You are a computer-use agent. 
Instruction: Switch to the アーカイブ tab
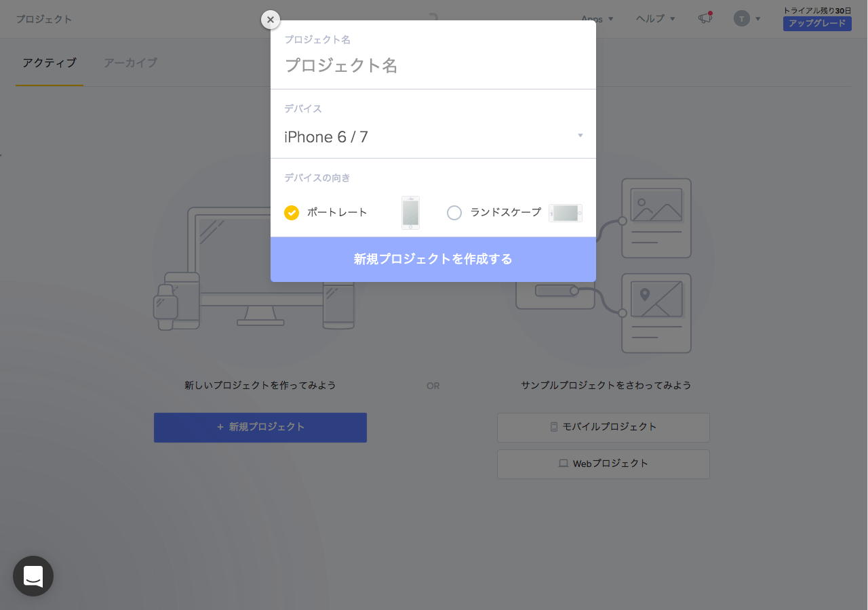130,62
